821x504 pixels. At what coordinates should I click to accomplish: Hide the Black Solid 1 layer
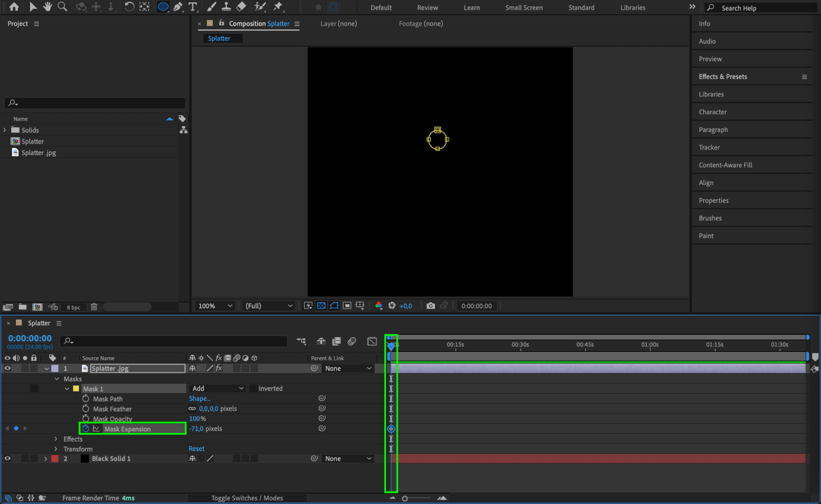pos(7,458)
